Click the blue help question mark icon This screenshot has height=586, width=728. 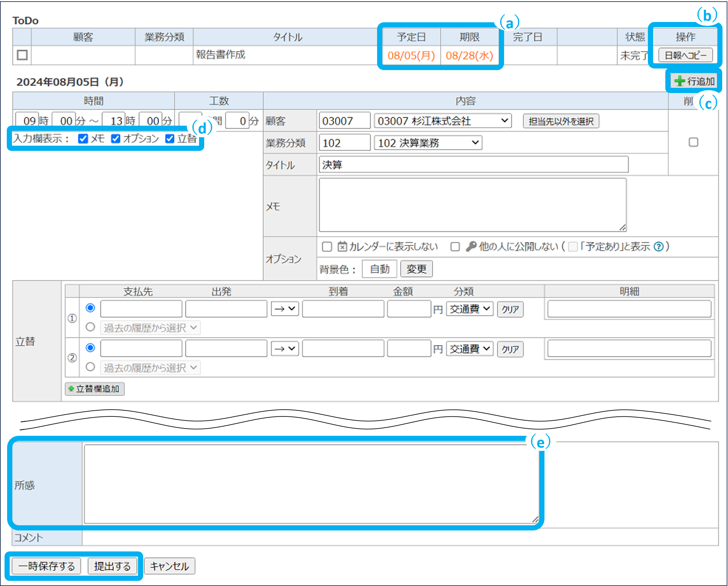pos(659,247)
